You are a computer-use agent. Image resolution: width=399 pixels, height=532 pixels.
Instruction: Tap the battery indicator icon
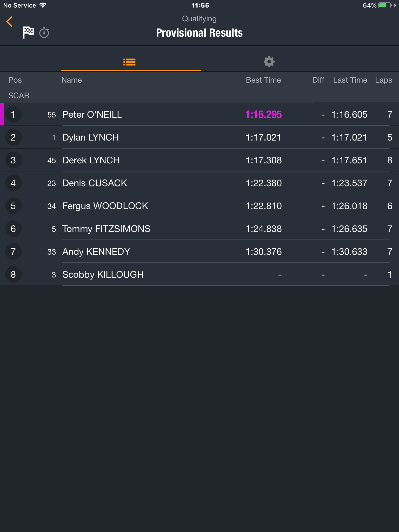385,5
